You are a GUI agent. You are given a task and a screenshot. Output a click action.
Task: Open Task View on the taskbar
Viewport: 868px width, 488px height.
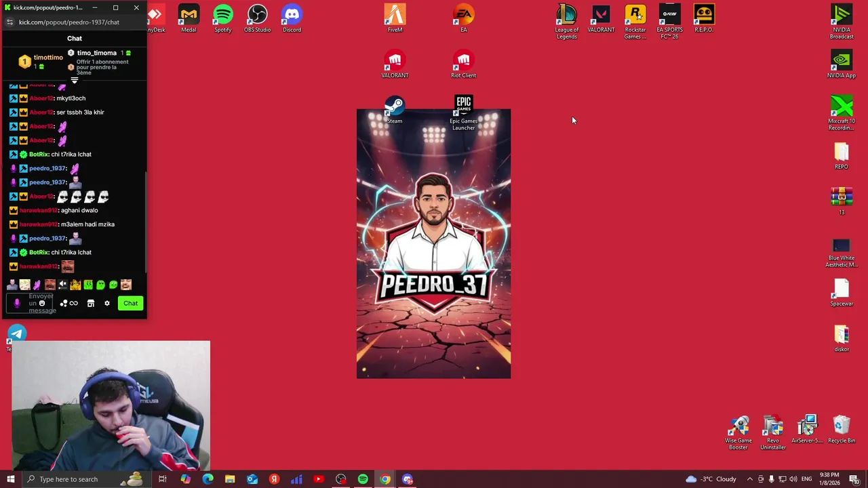[x=163, y=479]
